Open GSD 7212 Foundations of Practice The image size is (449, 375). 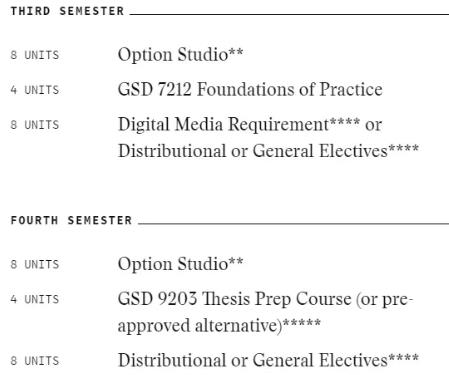tap(250, 89)
